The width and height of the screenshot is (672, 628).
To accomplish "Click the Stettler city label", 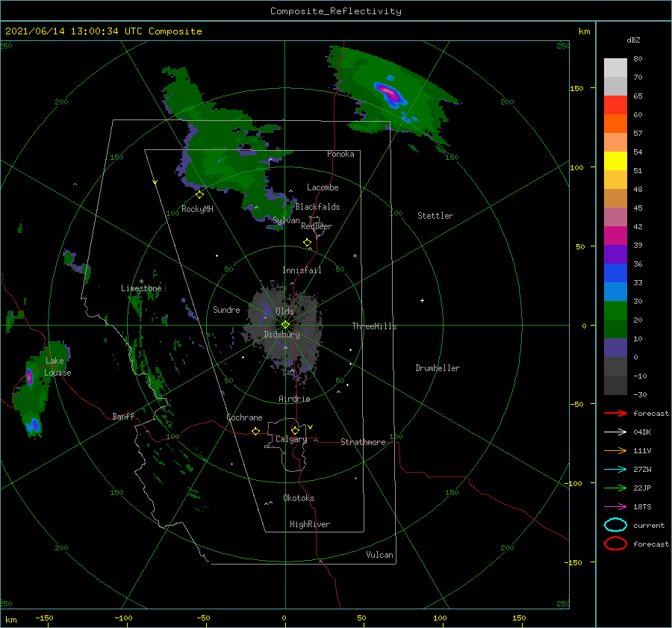I will pos(435,216).
